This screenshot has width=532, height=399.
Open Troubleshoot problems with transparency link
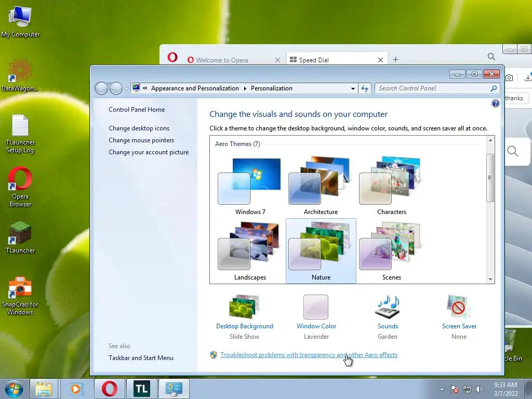tap(309, 355)
